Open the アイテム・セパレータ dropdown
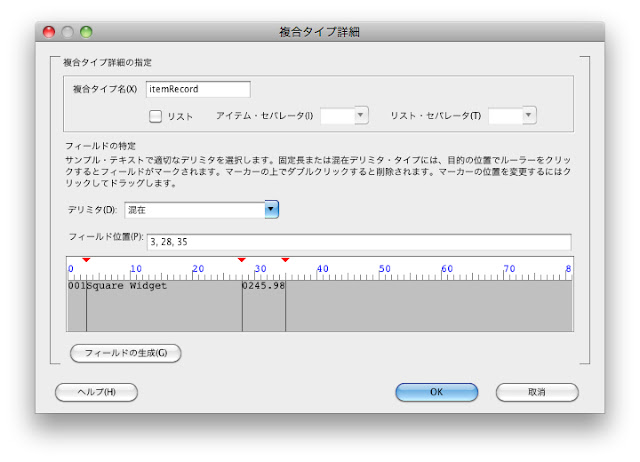This screenshot has height=462, width=640. [x=360, y=115]
